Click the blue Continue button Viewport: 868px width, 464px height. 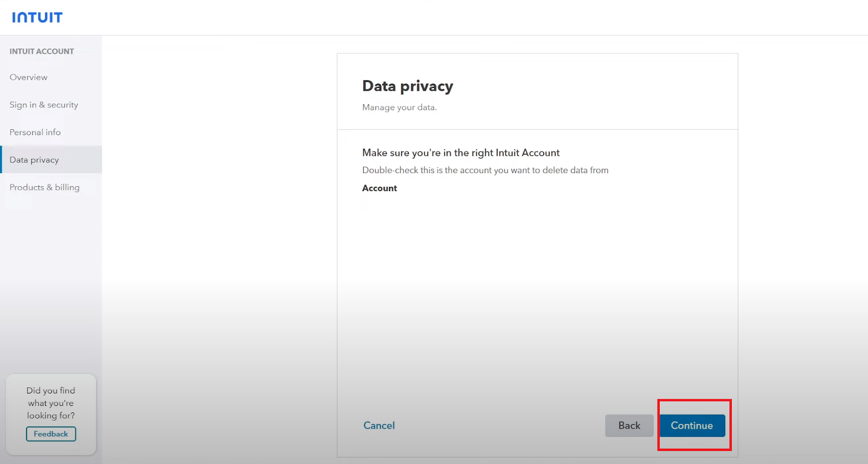click(x=692, y=425)
